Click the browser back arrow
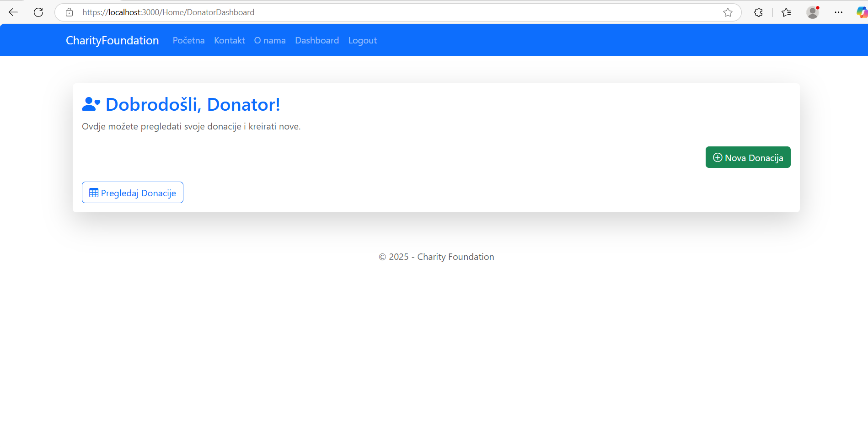The height and width of the screenshot is (447, 868). 13,12
